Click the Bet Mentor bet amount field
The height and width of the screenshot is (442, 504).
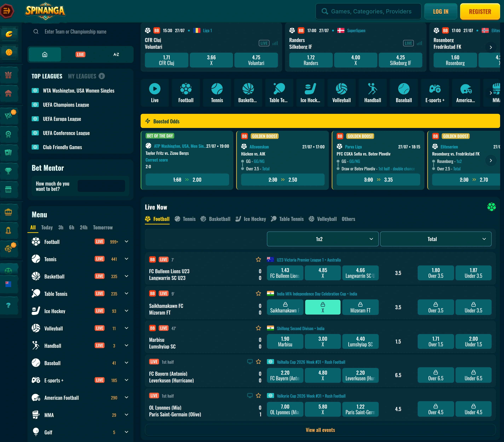tap(101, 186)
